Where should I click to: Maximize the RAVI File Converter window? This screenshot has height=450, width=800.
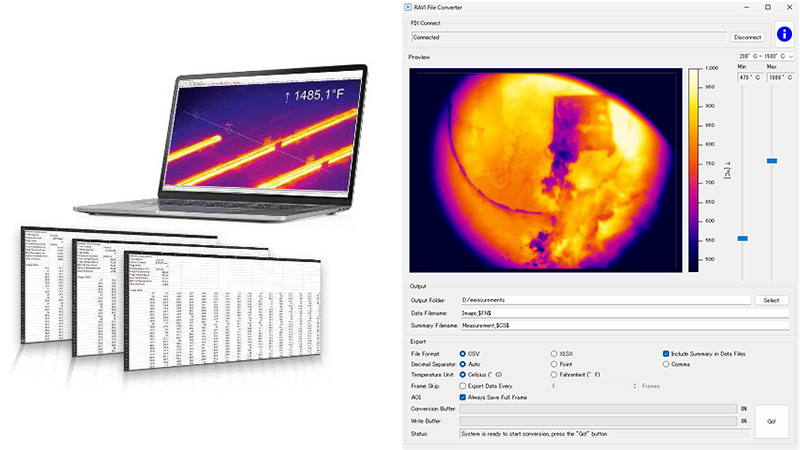768,6
